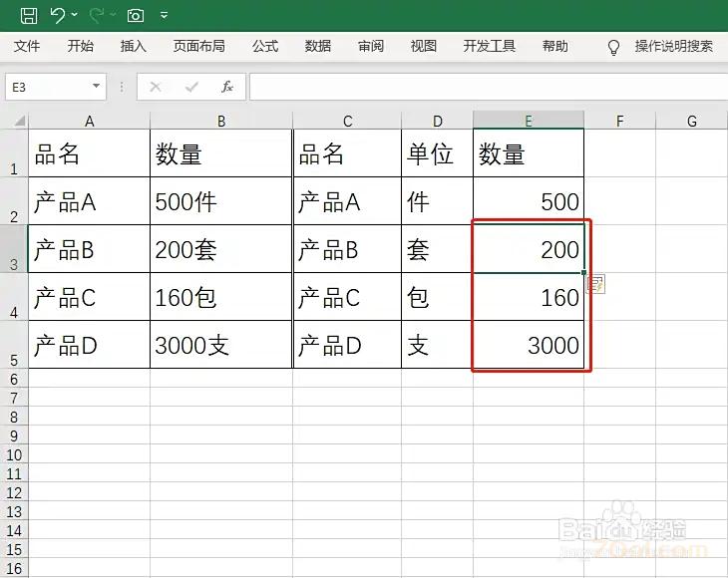Screen dimensions: 728x578
Task: Open Customize Quick Access Toolbar dropdown
Action: pyautogui.click(x=164, y=15)
